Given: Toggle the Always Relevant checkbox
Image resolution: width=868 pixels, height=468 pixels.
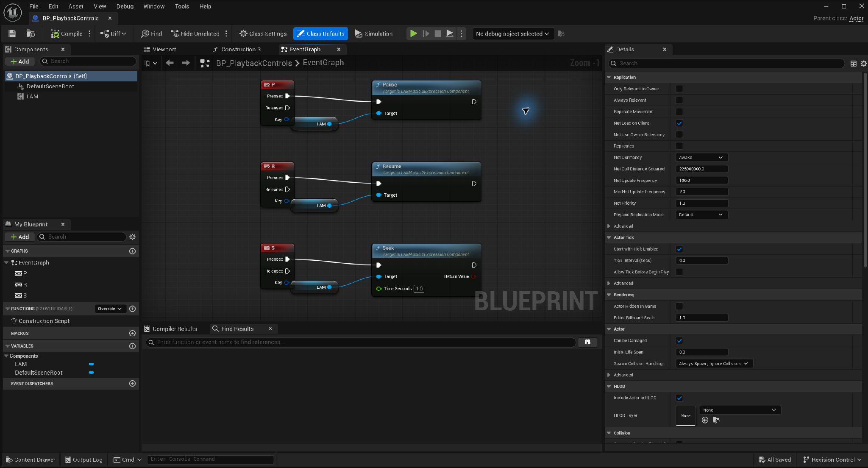Looking at the screenshot, I should [x=679, y=100].
